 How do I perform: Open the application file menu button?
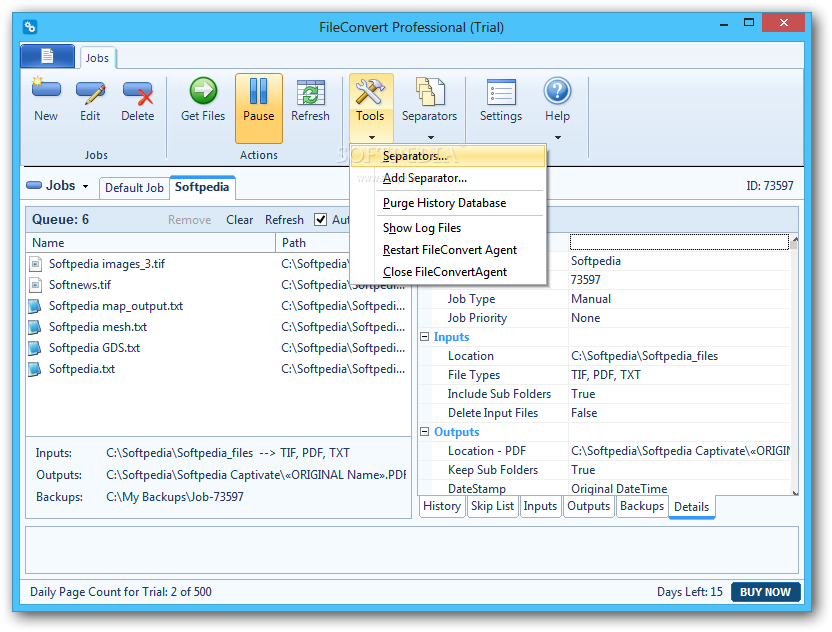[x=47, y=56]
